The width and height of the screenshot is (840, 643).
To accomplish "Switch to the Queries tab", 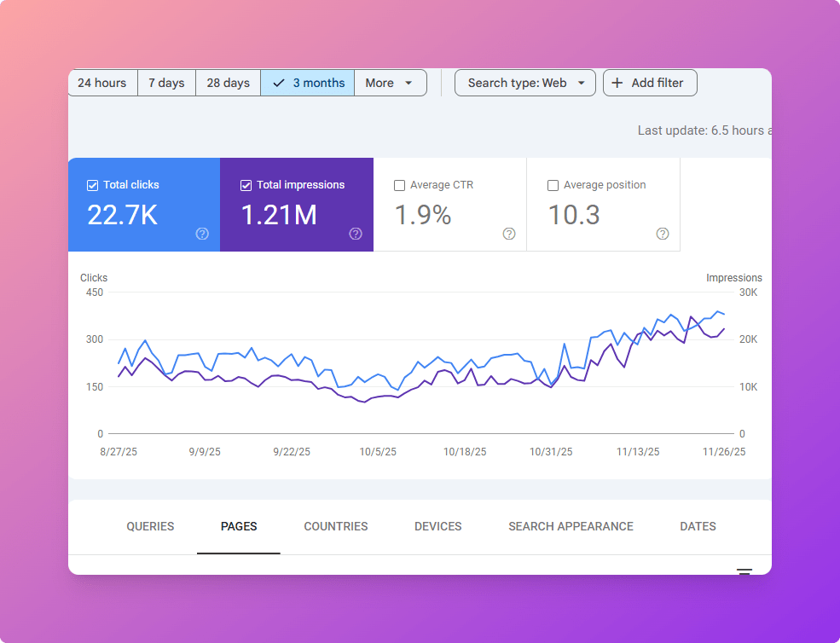I will click(150, 526).
